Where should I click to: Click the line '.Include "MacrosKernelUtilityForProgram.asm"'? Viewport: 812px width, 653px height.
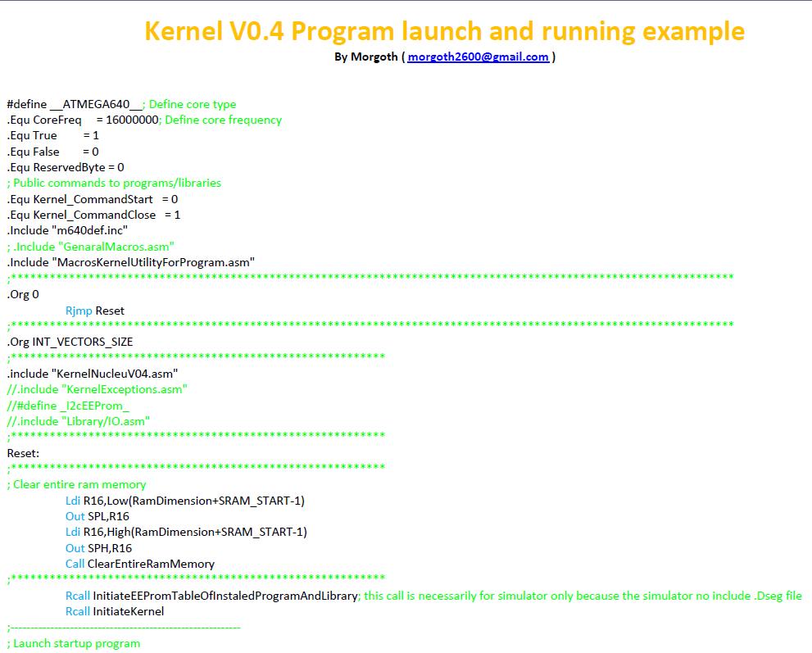coord(131,262)
